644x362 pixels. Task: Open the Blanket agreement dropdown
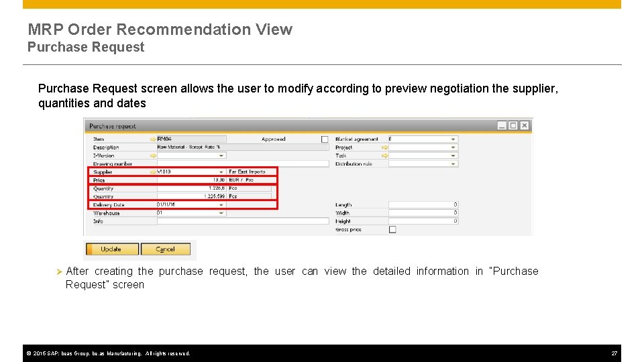(x=453, y=139)
